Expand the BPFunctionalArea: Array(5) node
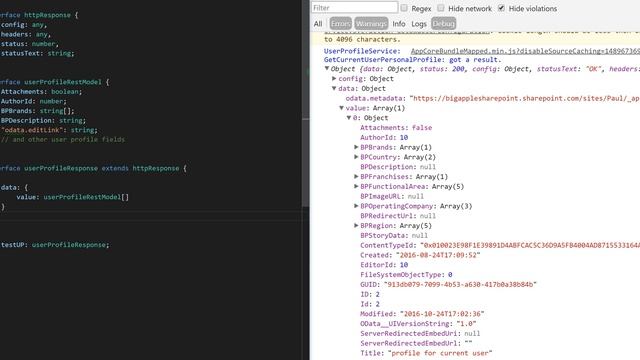Image resolution: width=640 pixels, height=360 pixels. point(356,186)
